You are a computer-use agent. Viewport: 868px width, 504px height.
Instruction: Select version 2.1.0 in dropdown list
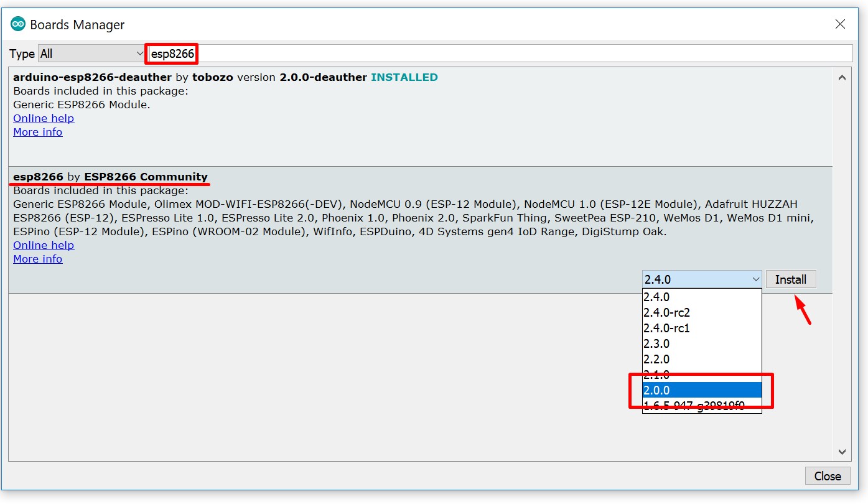tap(702, 375)
